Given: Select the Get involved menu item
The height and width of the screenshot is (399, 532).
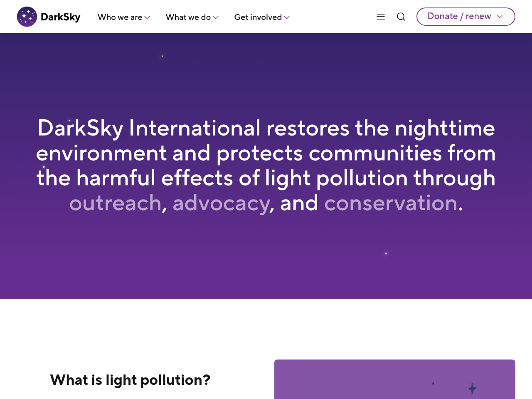Looking at the screenshot, I should point(258,17).
